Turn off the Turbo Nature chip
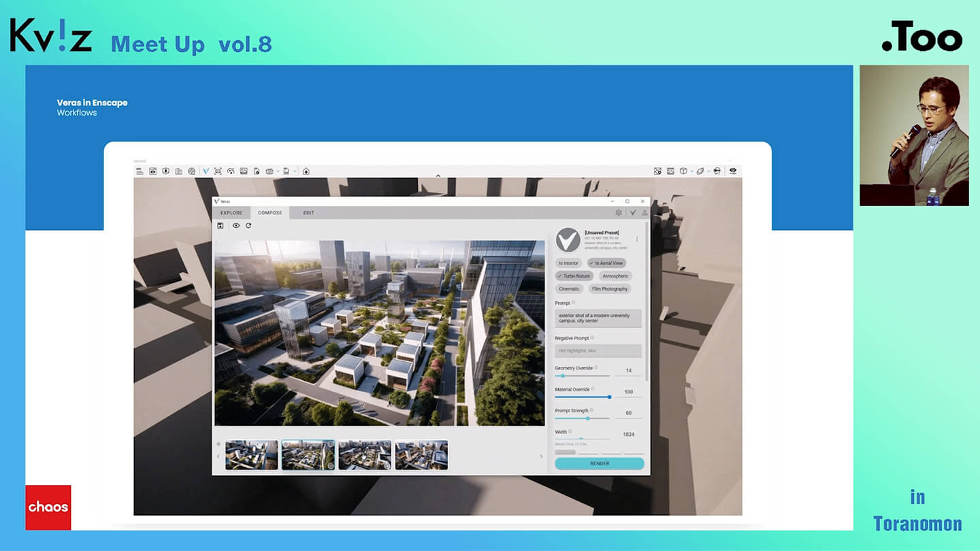 pos(574,276)
